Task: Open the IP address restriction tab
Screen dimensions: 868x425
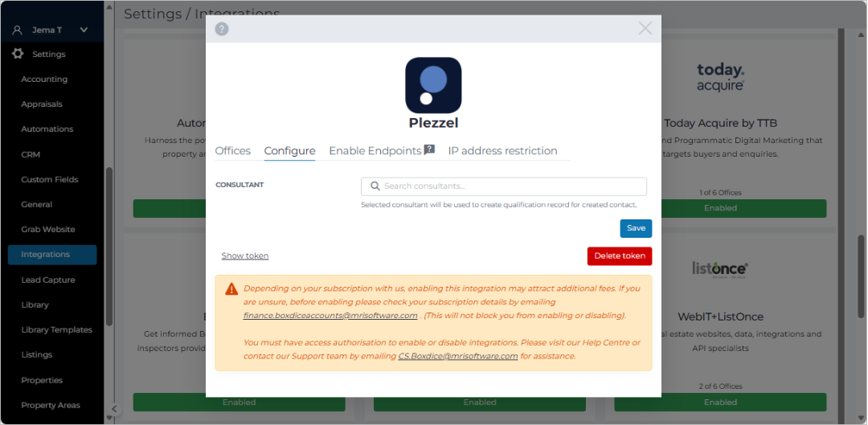Action: 502,150
